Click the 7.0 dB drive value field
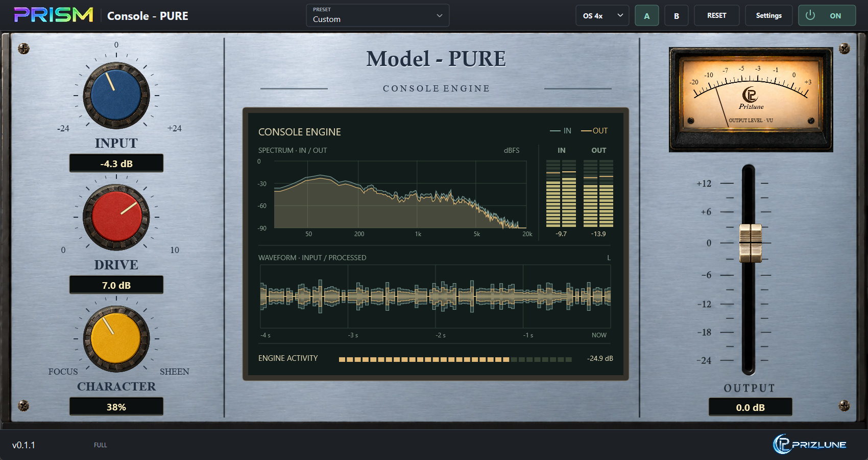 (116, 285)
